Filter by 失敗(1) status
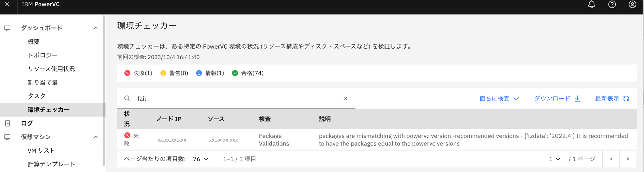The image size is (644, 172). point(138,73)
